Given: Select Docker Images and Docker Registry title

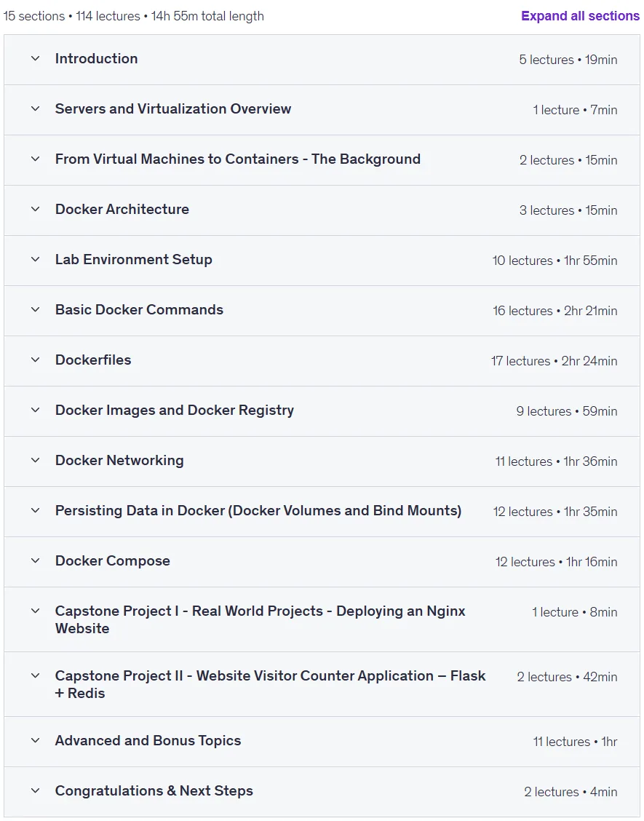Looking at the screenshot, I should click(x=175, y=410).
